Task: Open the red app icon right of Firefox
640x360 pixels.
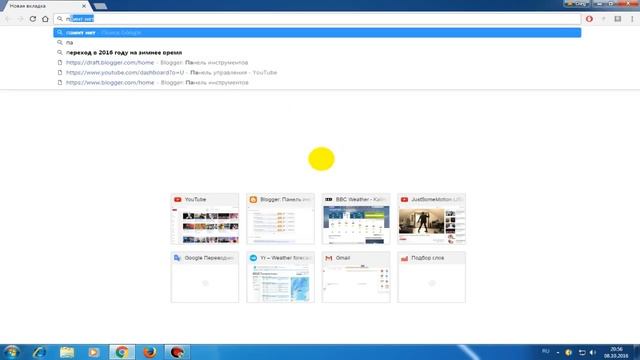Action: click(177, 352)
